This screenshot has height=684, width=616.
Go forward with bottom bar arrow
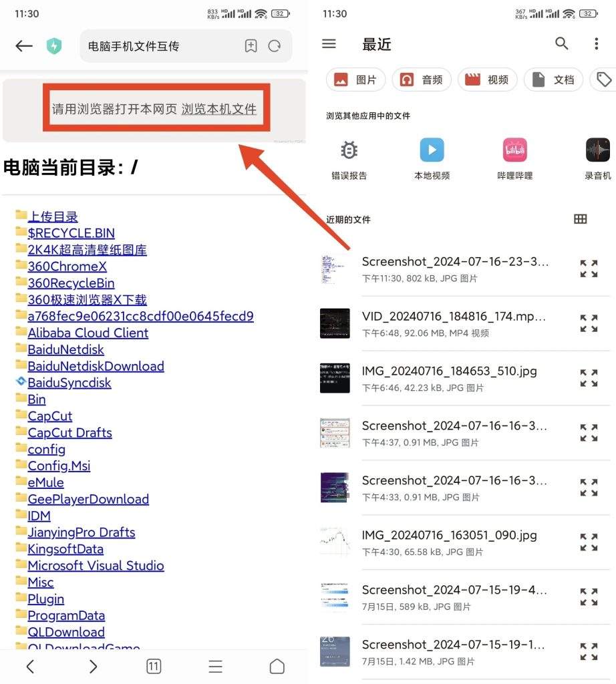click(x=92, y=666)
